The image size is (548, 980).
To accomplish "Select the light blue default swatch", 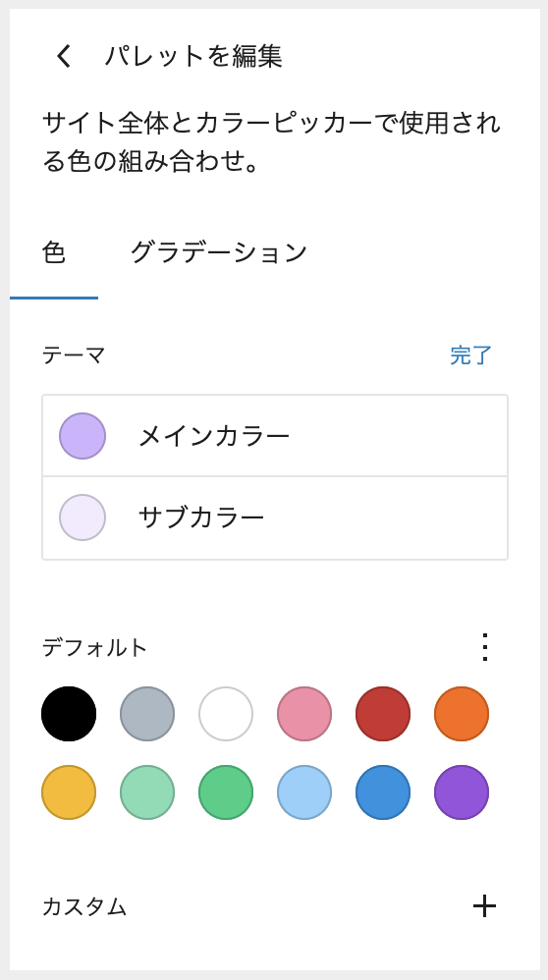I will (x=304, y=792).
